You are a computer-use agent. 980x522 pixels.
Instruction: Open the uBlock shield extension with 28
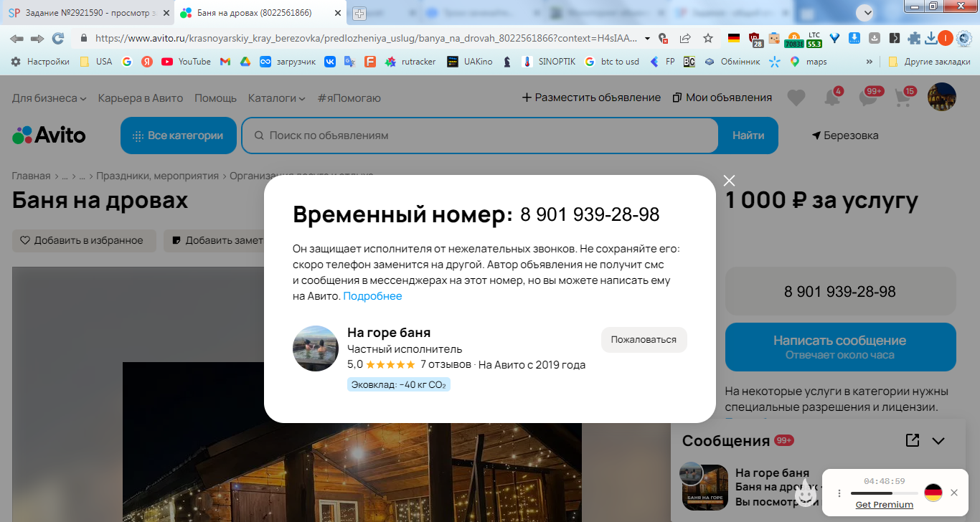point(754,39)
